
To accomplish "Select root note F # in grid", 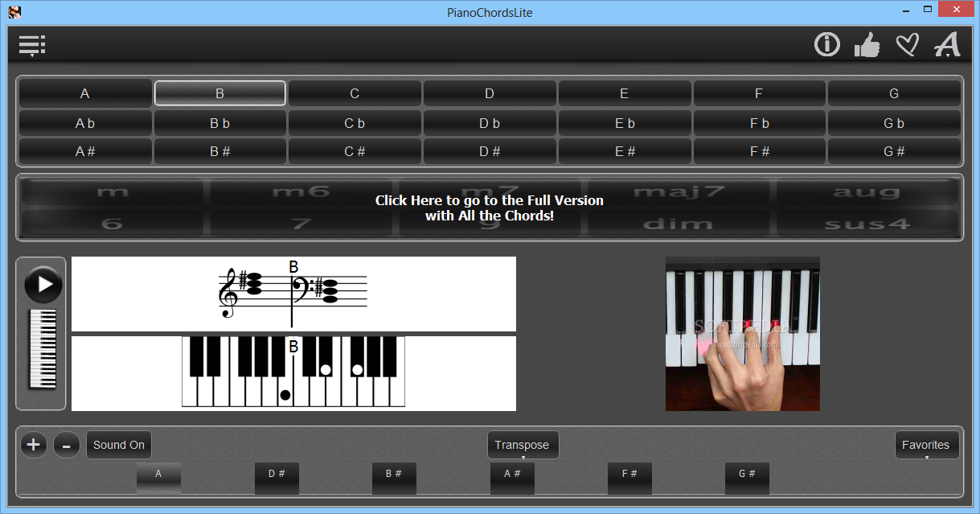I will (x=758, y=151).
